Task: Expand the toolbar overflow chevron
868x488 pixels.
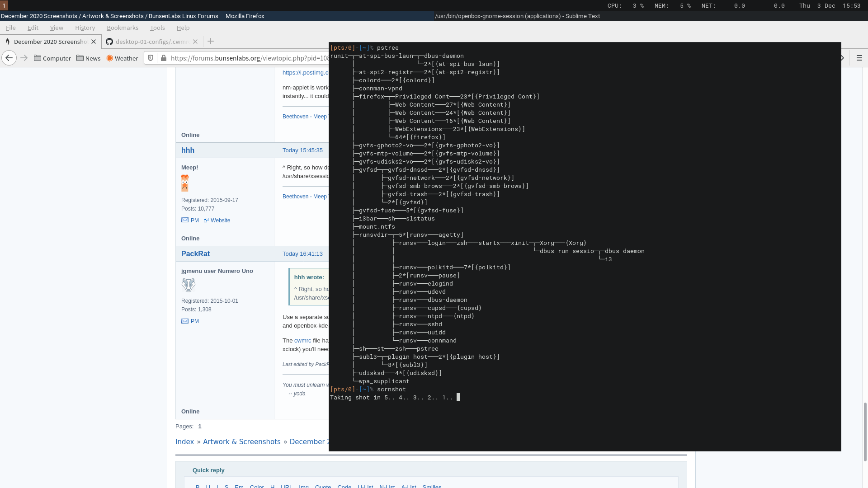Action: pyautogui.click(x=843, y=58)
